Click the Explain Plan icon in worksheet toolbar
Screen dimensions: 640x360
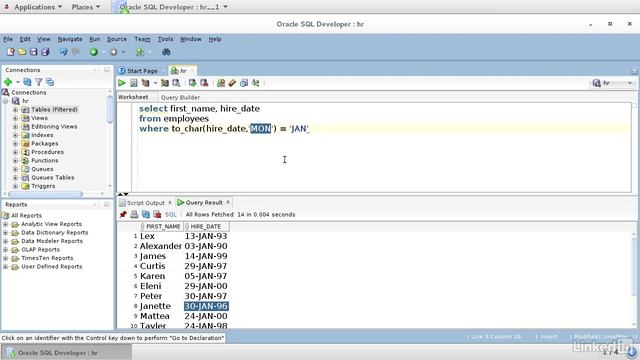pos(145,83)
